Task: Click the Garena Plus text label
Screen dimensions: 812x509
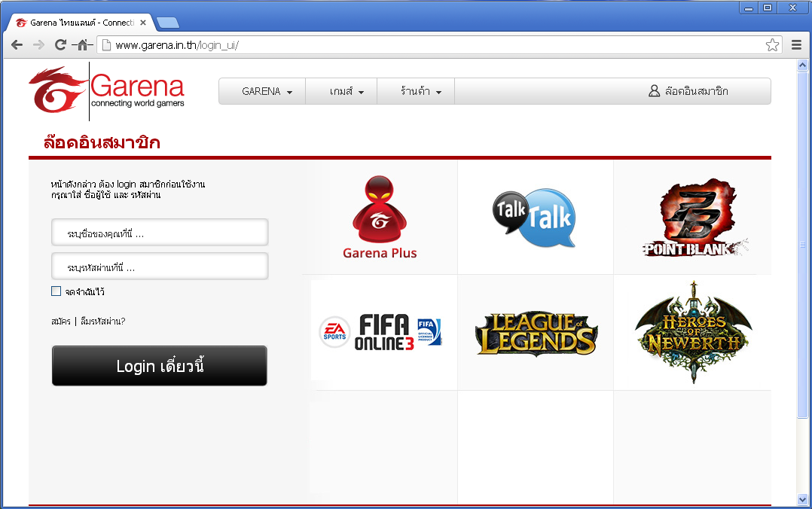Action: coord(380,253)
